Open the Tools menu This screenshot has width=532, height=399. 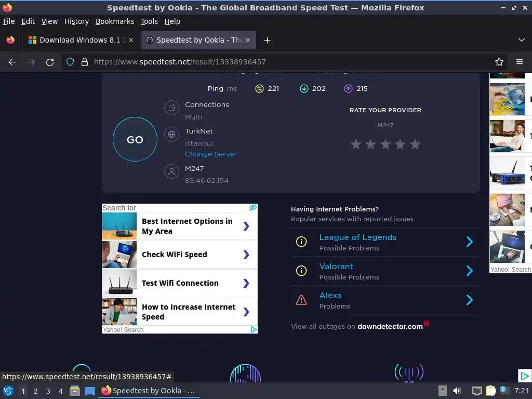pos(149,21)
